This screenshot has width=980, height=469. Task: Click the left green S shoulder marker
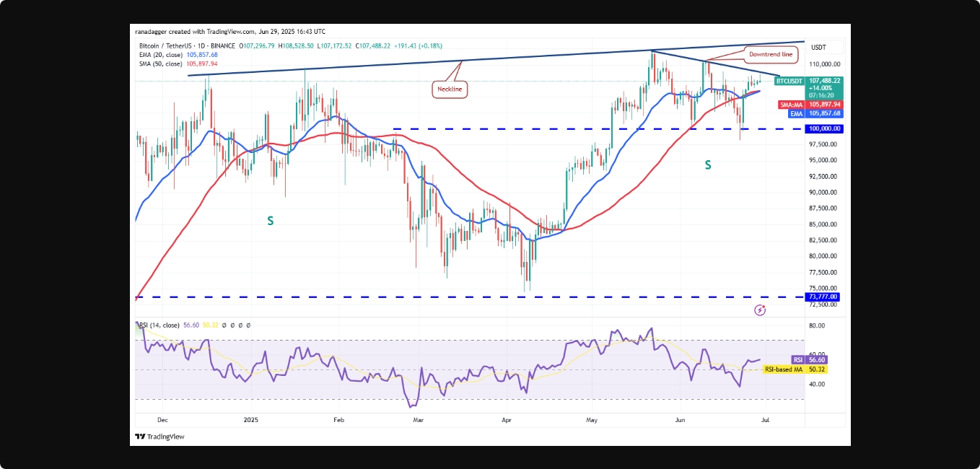click(x=270, y=221)
